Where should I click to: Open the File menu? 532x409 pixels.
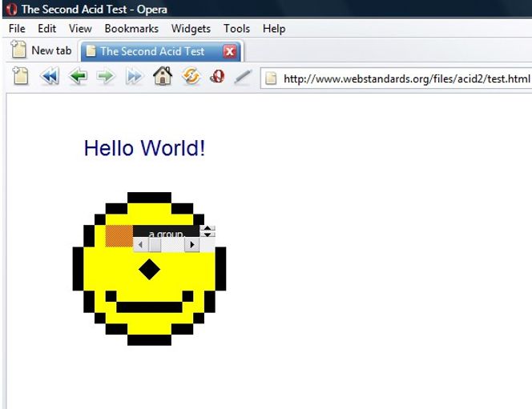tap(17, 29)
